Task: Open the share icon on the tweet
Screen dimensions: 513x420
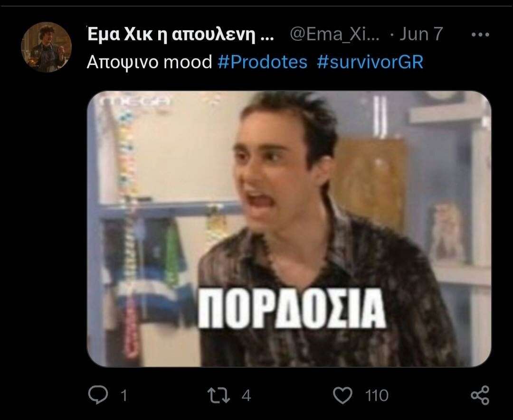Action: point(480,395)
